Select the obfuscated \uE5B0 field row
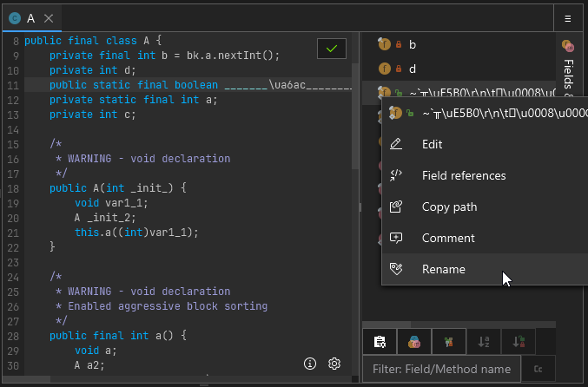 pos(459,91)
